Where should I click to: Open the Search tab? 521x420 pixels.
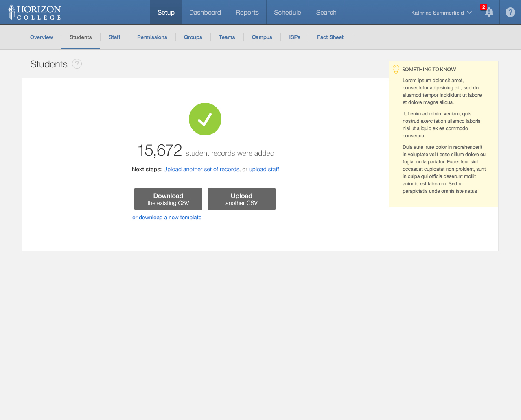pos(326,12)
